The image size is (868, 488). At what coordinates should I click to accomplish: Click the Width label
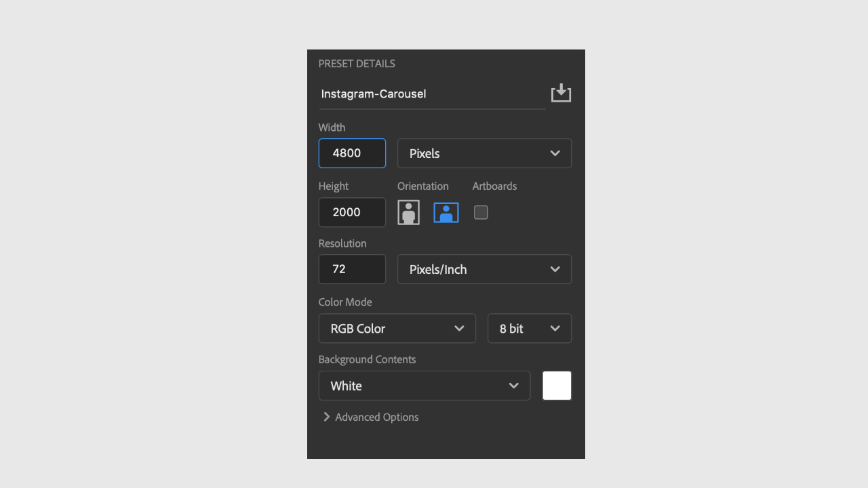[x=332, y=127]
